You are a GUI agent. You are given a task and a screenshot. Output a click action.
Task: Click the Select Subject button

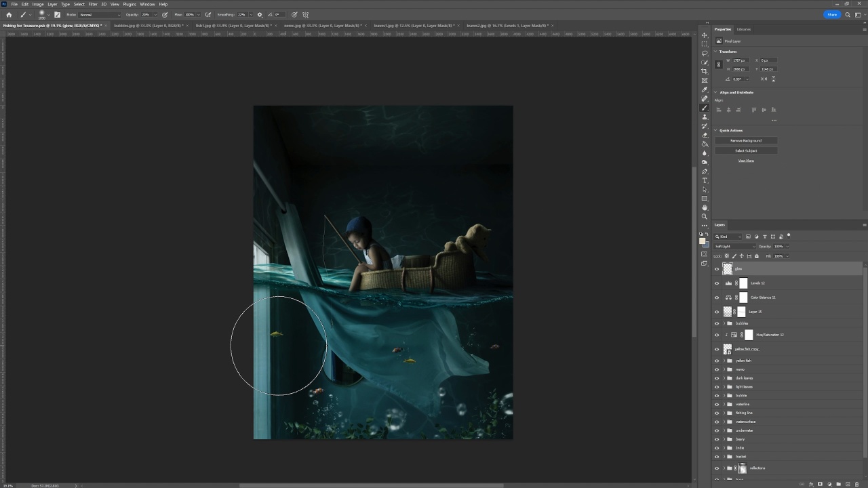(746, 150)
